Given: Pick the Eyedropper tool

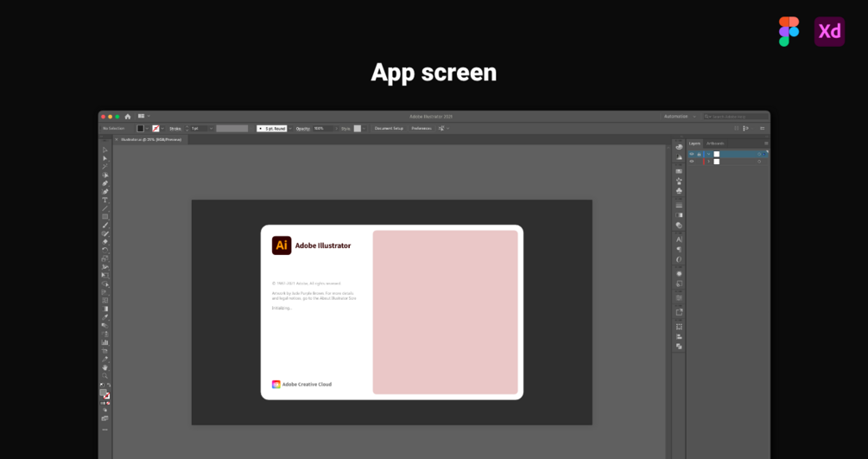Looking at the screenshot, I should tap(105, 317).
